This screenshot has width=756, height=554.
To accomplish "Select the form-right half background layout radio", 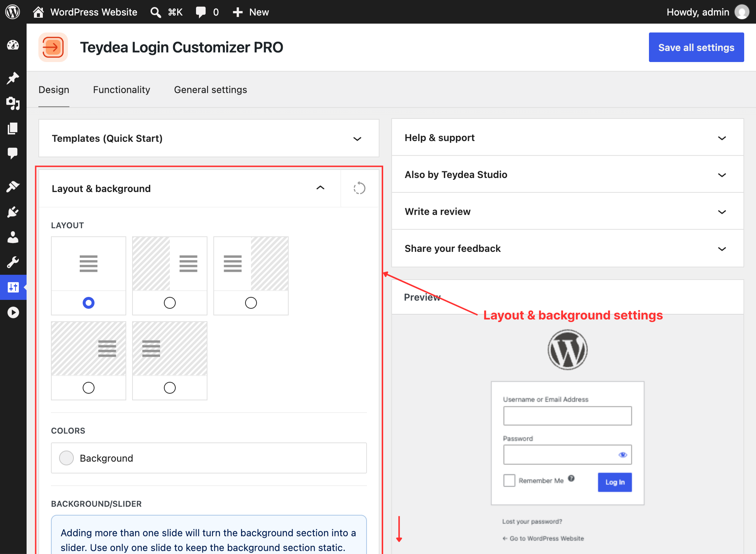I will (170, 303).
